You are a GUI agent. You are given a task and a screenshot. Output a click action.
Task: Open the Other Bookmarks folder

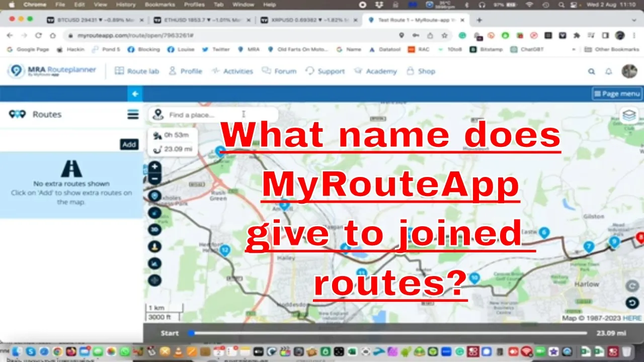612,50
